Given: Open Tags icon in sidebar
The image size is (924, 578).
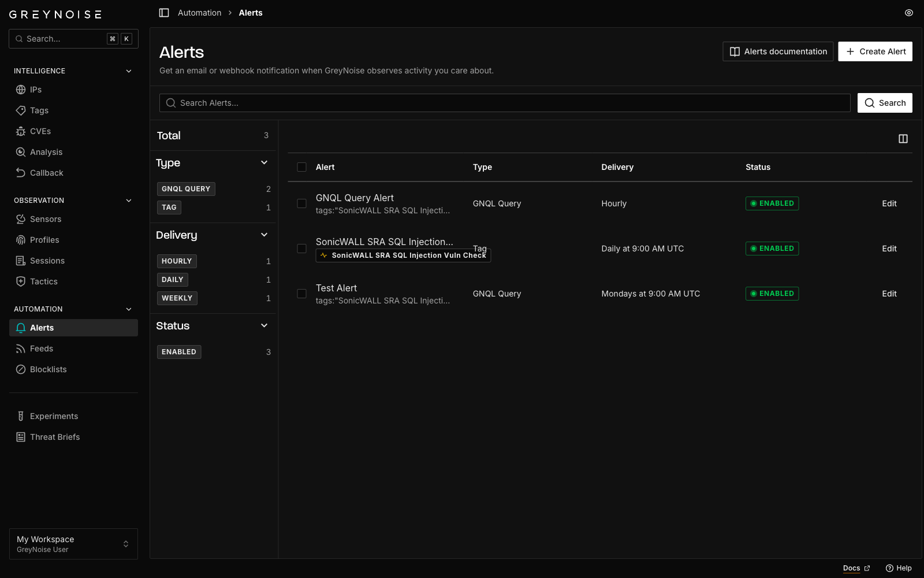Looking at the screenshot, I should click(21, 110).
